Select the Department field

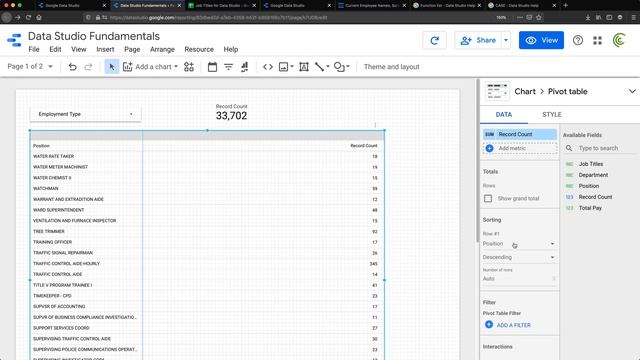click(593, 175)
